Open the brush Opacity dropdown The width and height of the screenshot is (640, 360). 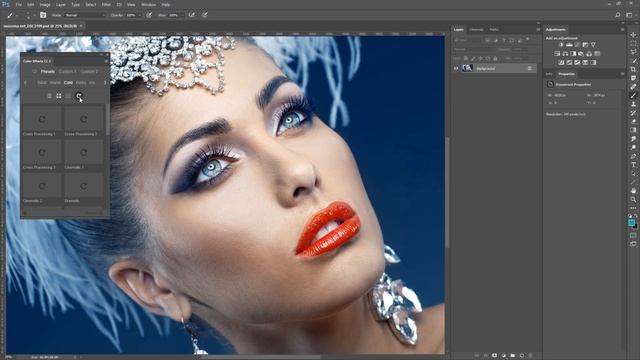pyautogui.click(x=139, y=15)
